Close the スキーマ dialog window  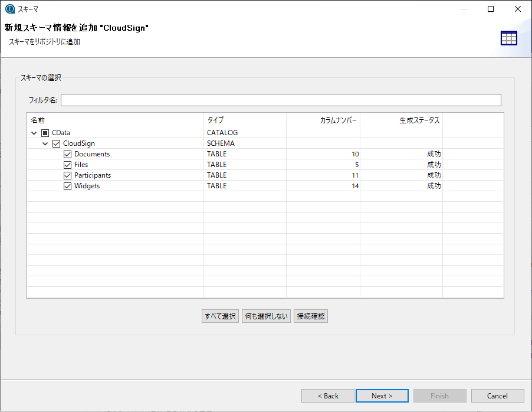coord(518,9)
